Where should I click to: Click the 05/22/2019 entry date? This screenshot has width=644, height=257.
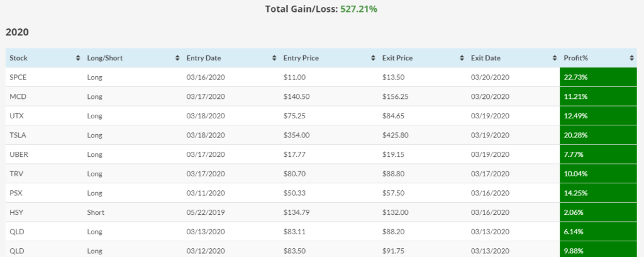[x=206, y=212]
